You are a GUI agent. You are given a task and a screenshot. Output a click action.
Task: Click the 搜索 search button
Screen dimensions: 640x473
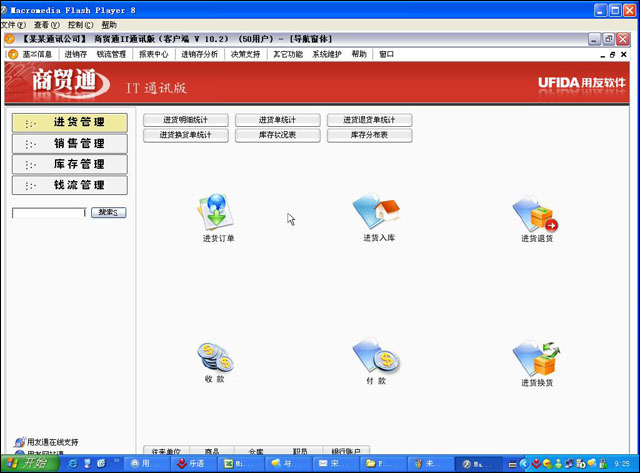click(x=108, y=212)
